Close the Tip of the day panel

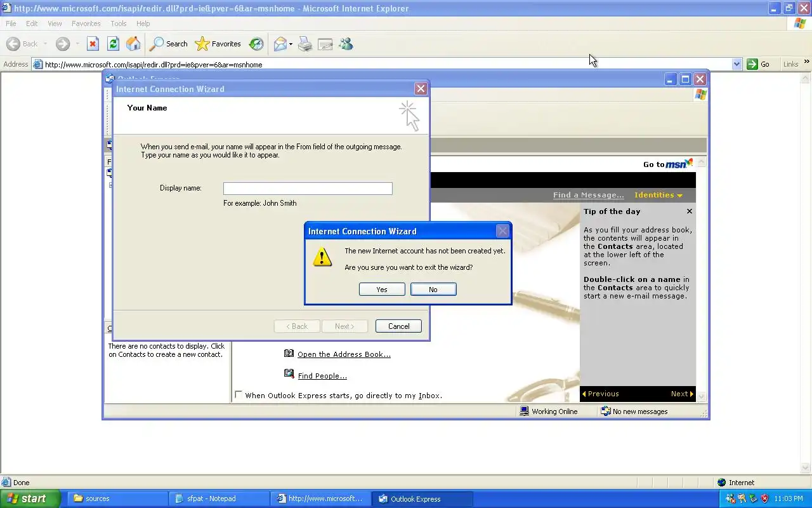pyautogui.click(x=690, y=211)
